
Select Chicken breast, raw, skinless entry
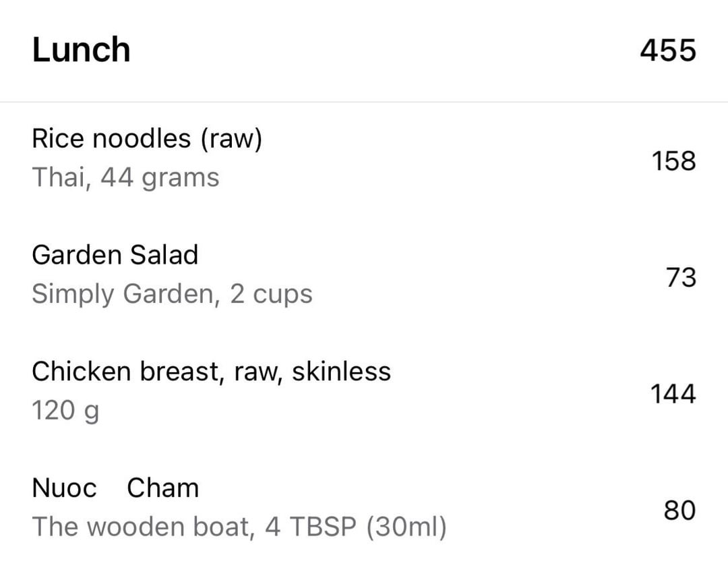[364, 391]
